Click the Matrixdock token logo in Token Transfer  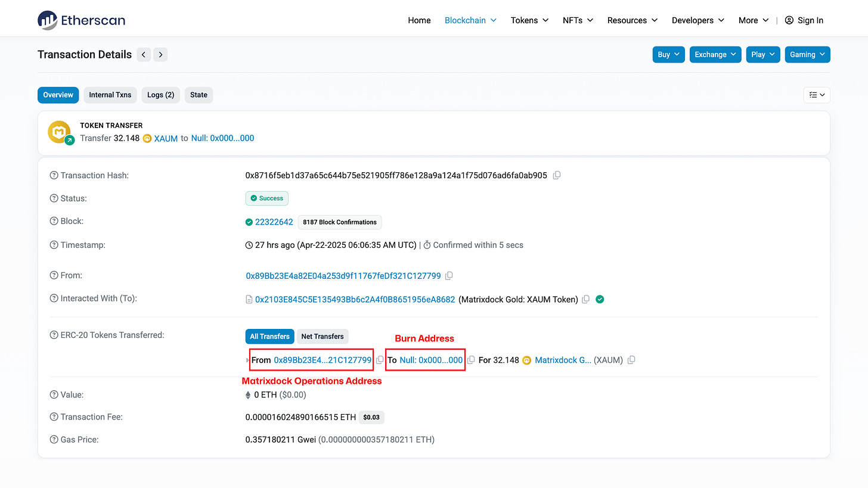tap(60, 132)
